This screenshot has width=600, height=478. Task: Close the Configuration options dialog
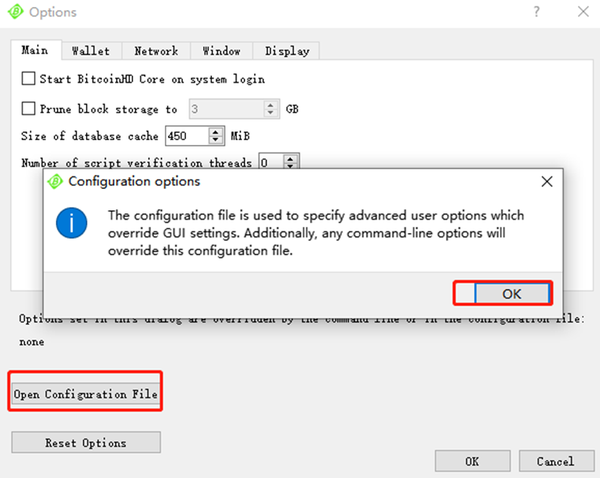click(x=546, y=182)
